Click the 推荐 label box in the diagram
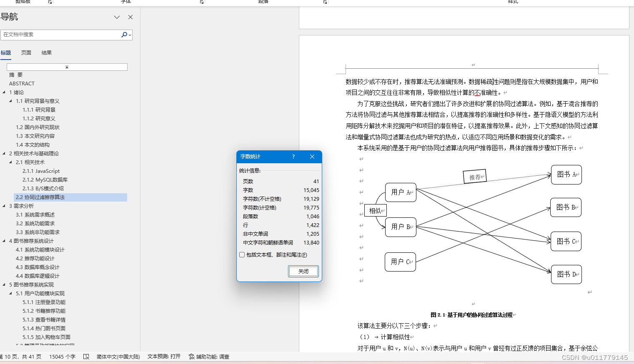 (x=475, y=177)
